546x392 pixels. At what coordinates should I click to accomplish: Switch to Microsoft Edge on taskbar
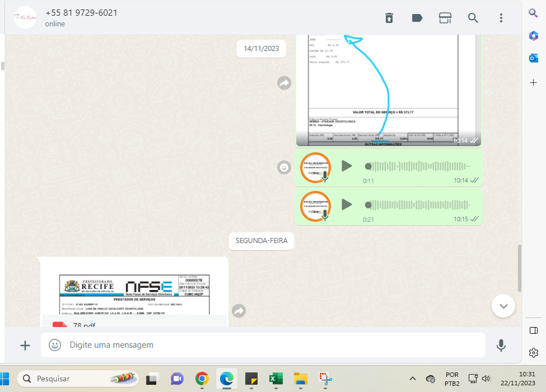tap(227, 379)
